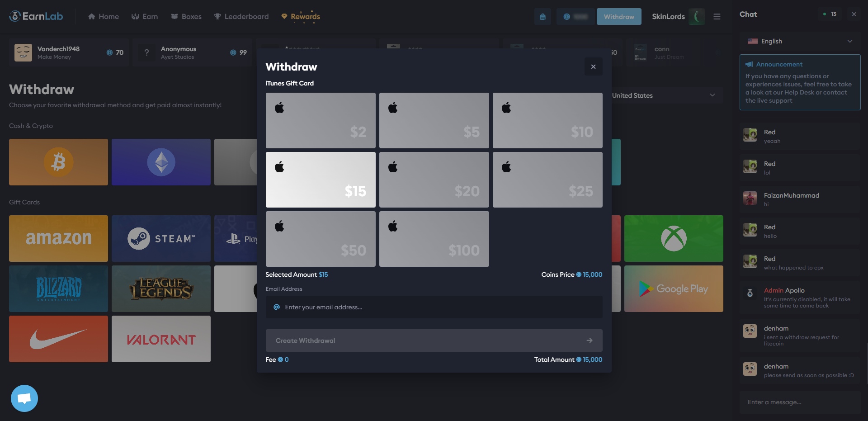Click the Create Withdrawal button

point(434,341)
